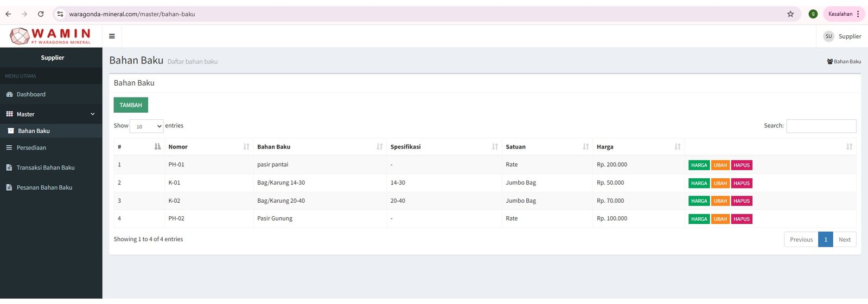Viewport: 868px width, 304px height.
Task: Click the 'Bag/Karung 20-40' cell
Action: [320, 200]
